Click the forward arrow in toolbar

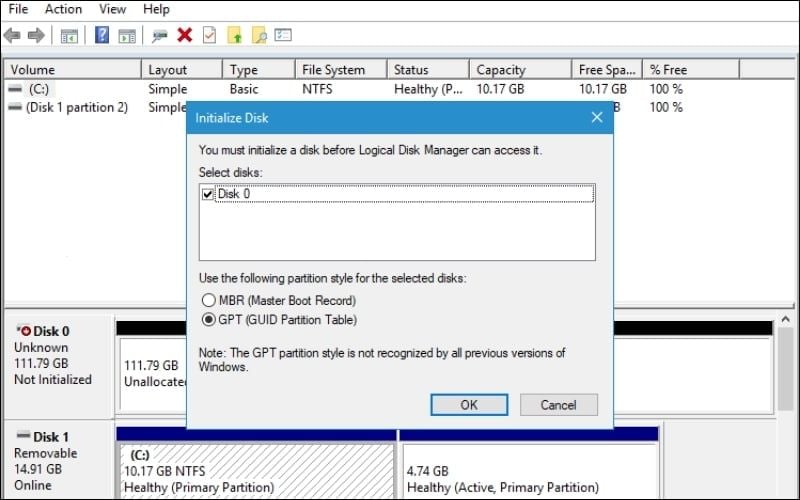(36, 35)
